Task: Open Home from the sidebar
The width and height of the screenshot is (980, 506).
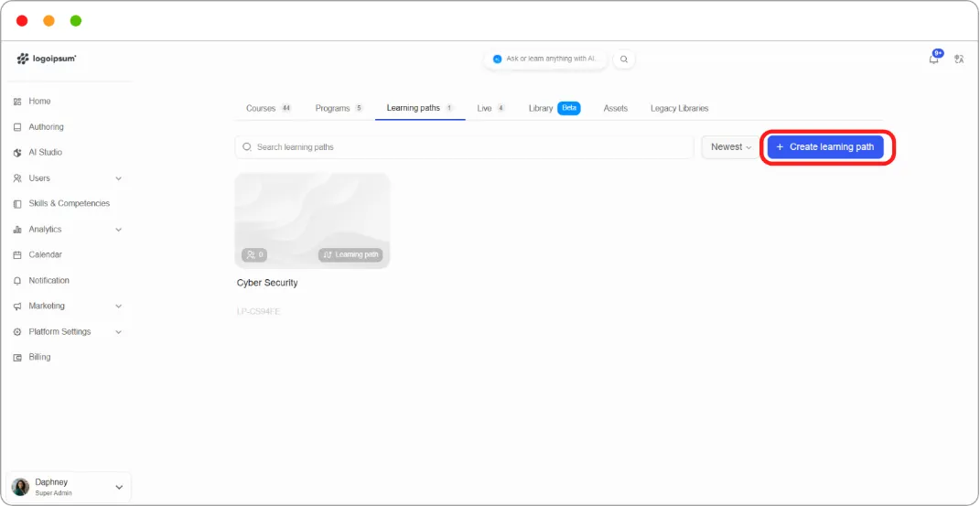Action: pyautogui.click(x=39, y=102)
